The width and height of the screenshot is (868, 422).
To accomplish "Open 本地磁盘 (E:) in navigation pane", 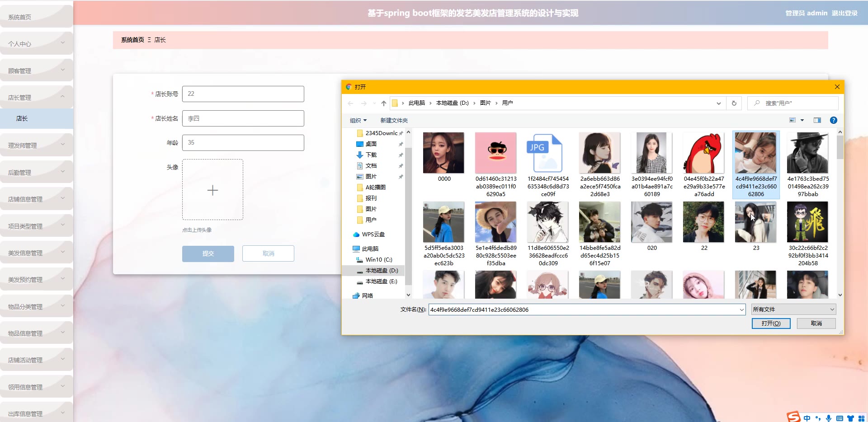I will (x=377, y=281).
